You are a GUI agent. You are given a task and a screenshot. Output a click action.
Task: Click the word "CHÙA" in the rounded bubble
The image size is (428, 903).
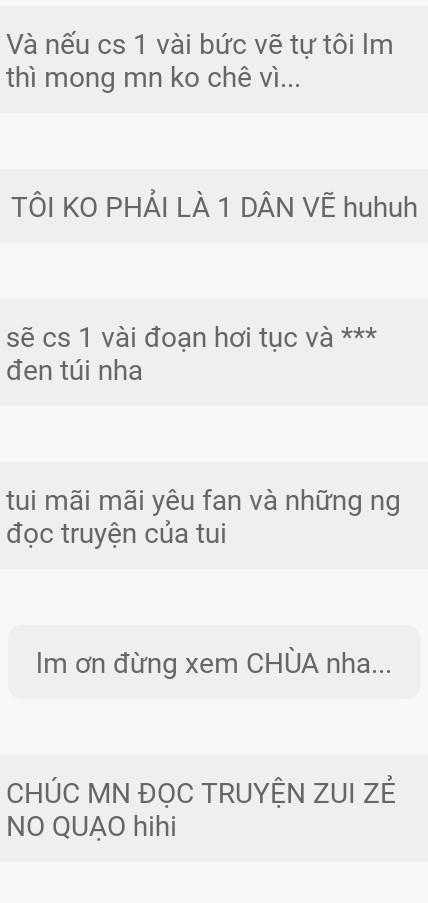[x=283, y=664]
